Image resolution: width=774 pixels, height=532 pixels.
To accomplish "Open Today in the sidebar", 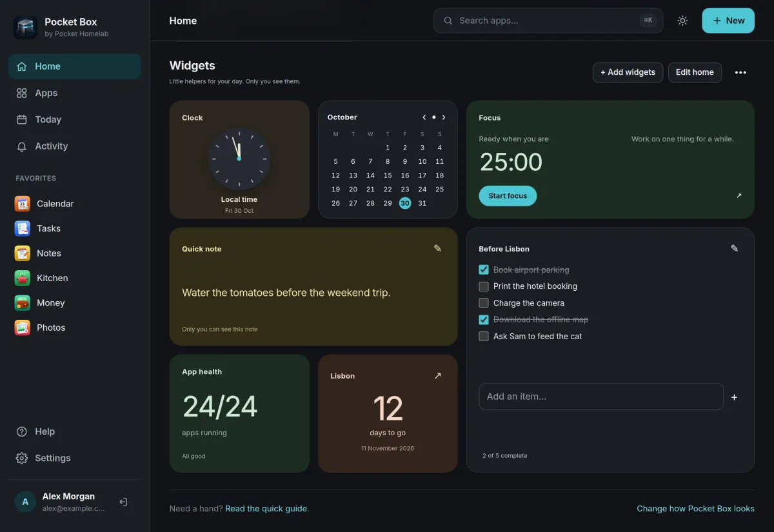I will 75,119.
